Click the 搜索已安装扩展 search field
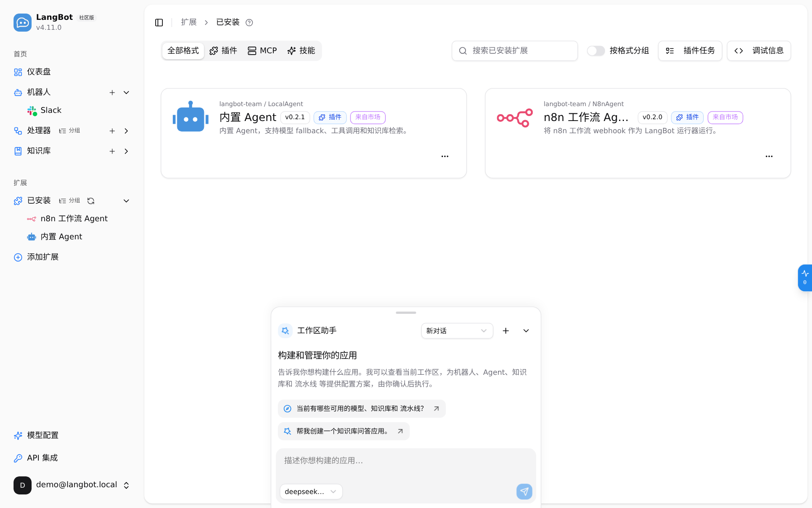 [x=515, y=51]
